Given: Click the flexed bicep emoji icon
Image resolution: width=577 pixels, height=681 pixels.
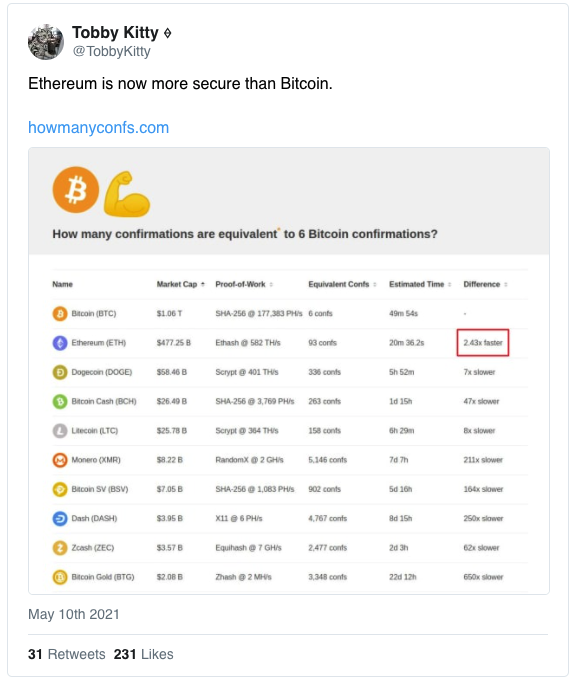Looking at the screenshot, I should coord(127,194).
